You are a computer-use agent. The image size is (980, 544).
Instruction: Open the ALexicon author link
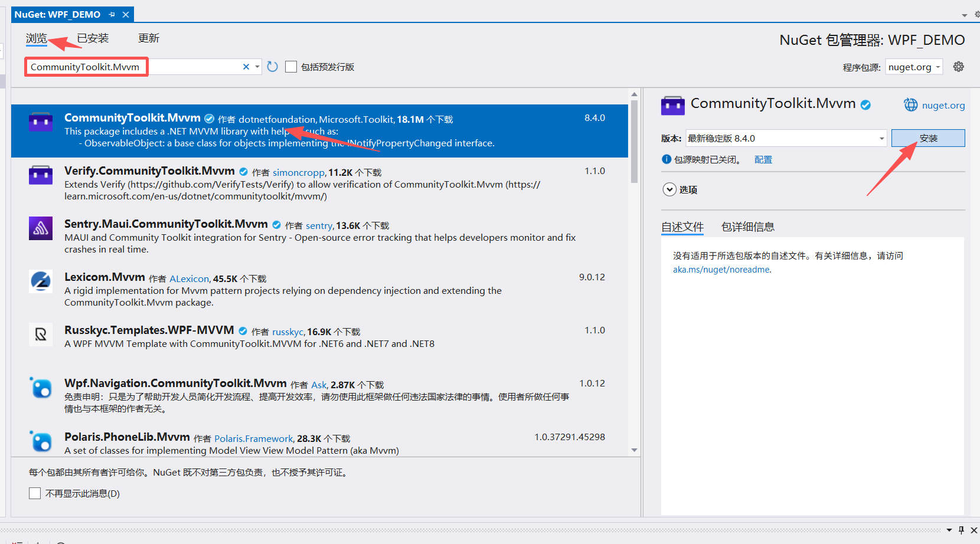(x=189, y=278)
